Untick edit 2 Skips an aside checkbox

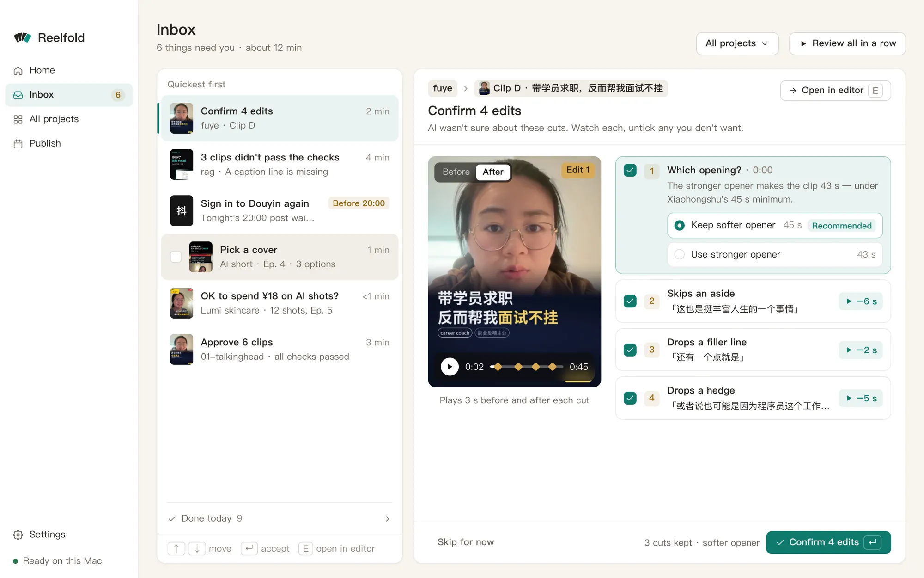point(630,301)
